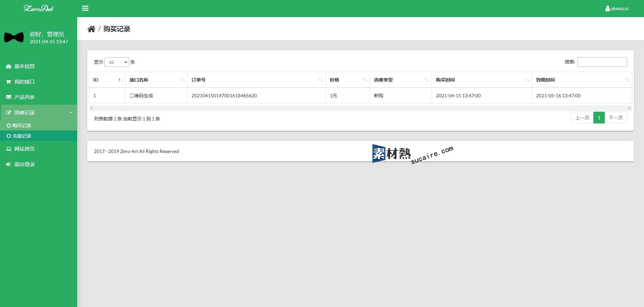Go to 下一页 next page
Screen dimensions: 644x307
click(x=616, y=118)
